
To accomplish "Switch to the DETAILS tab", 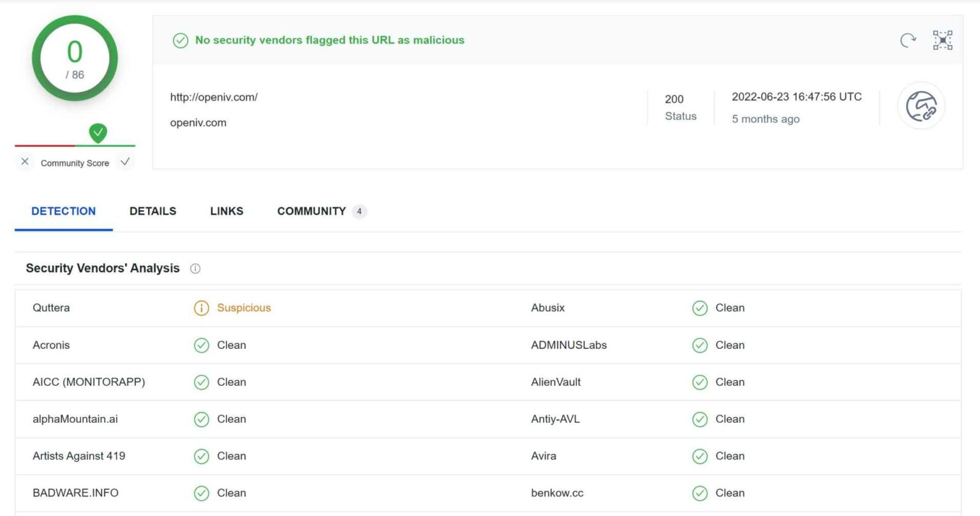I will click(x=152, y=211).
